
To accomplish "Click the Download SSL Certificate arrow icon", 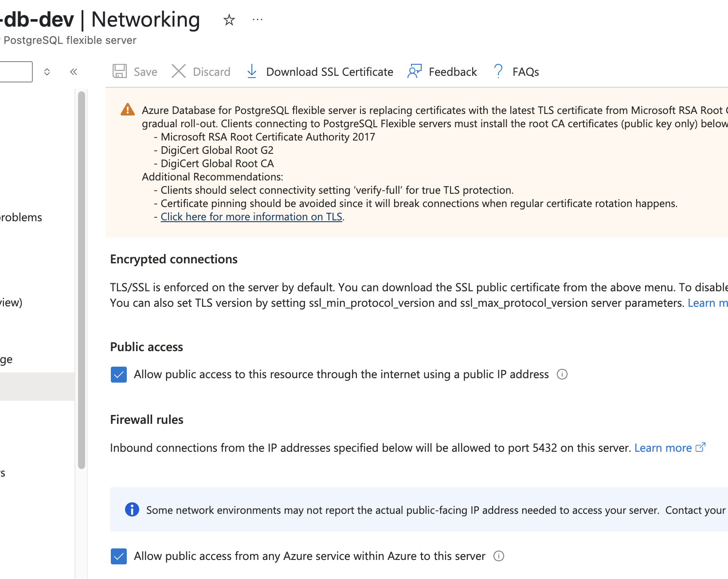I will pyautogui.click(x=252, y=71).
